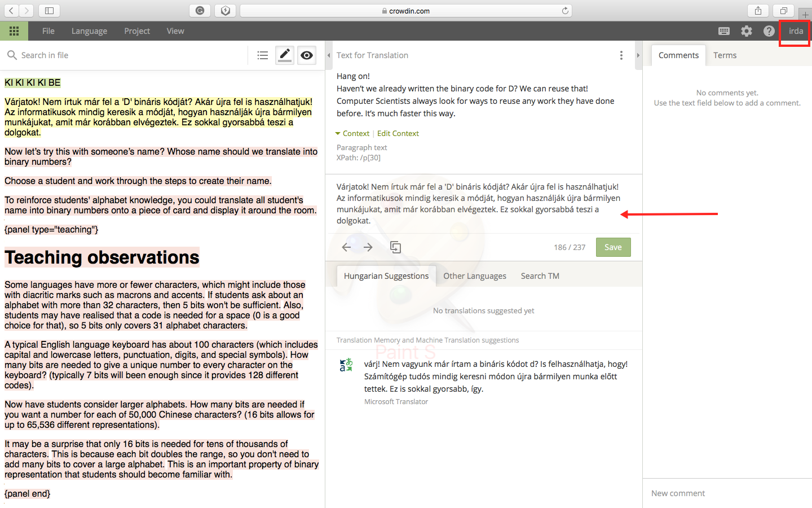Click the Edit Context link
Viewport: 812px width, 508px height.
(398, 133)
